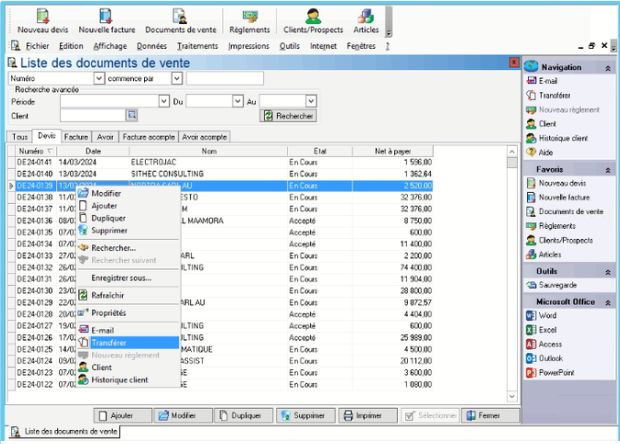
Task: Open the Au date dropdown
Action: click(311, 102)
